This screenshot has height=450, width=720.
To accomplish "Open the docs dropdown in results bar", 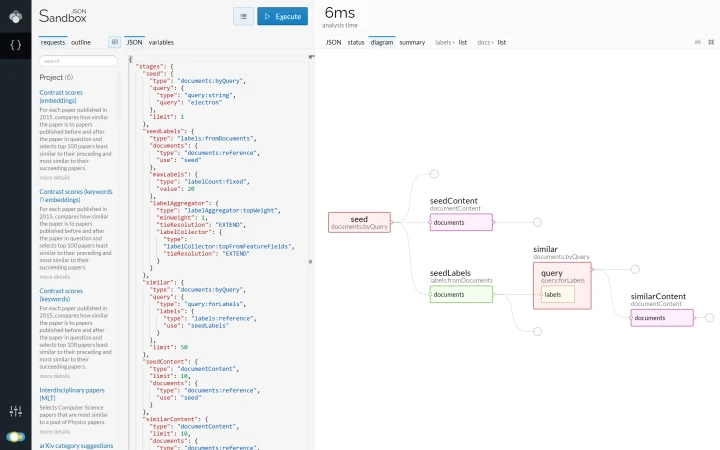I will pyautogui.click(x=485, y=42).
